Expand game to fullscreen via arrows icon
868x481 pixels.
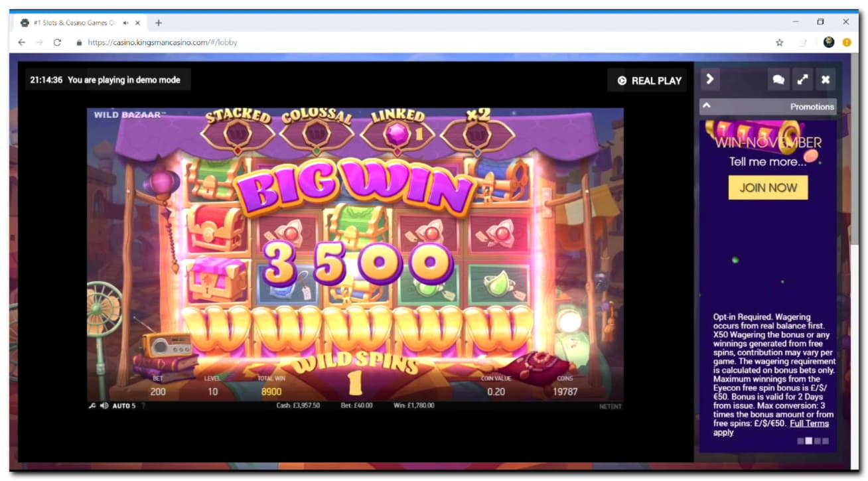click(802, 80)
